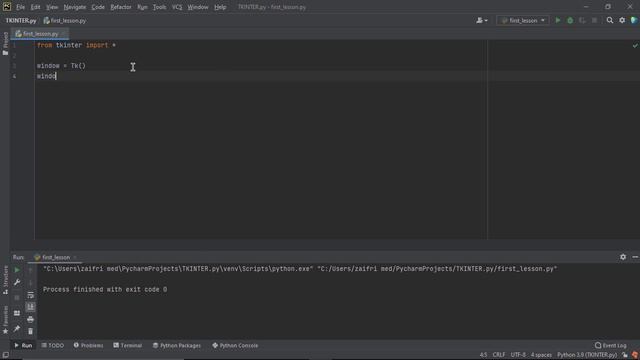Screen dimensions: 640x360
Task: Click the Up stack trace arrow
Action: [x=30, y=270]
